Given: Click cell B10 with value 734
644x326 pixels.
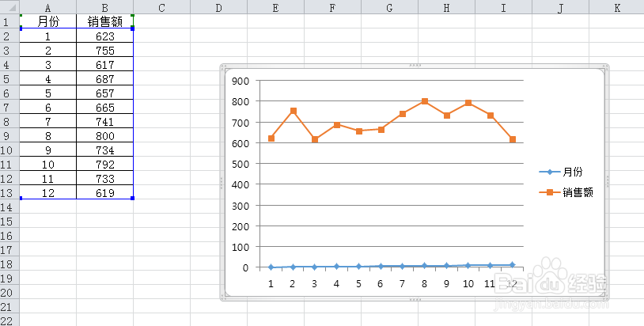Looking at the screenshot, I should (104, 150).
